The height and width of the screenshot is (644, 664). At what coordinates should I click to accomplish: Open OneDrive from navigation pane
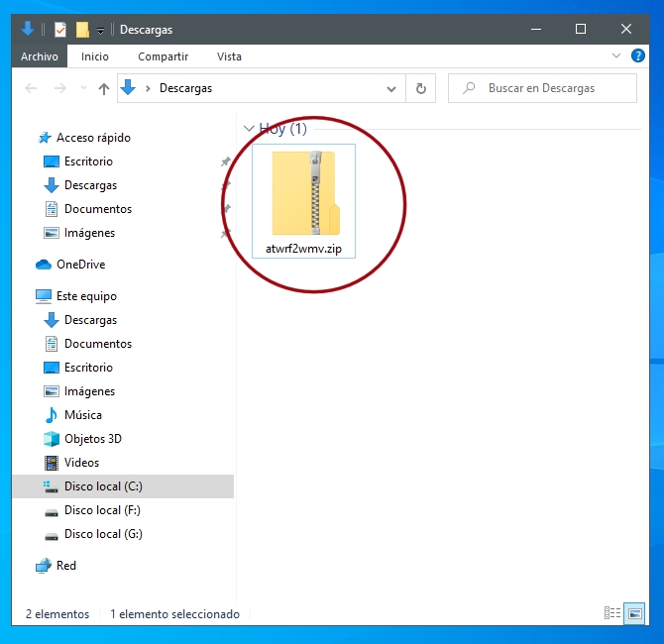pyautogui.click(x=79, y=265)
